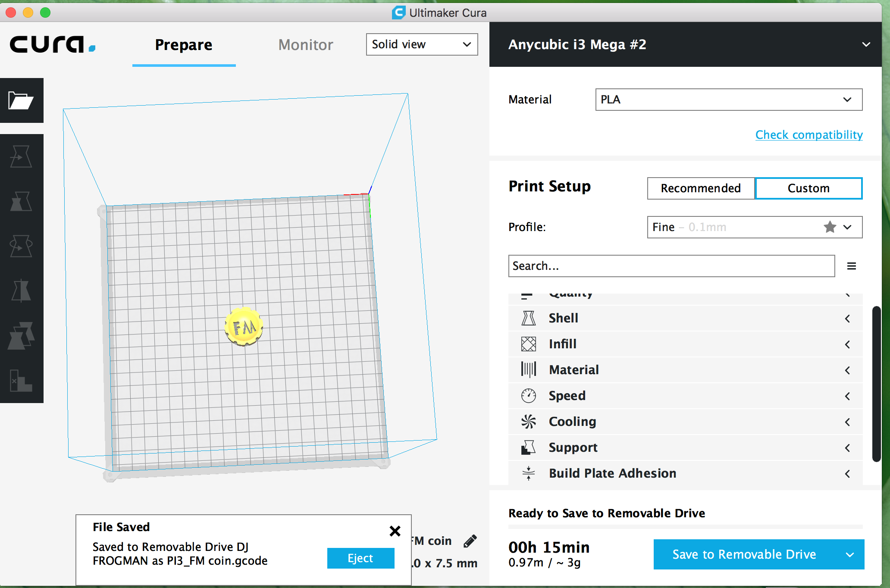Click the Cooling category fan icon

(x=529, y=422)
